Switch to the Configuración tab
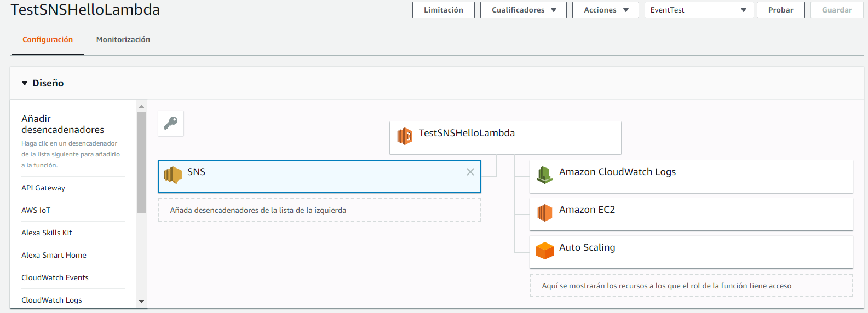The width and height of the screenshot is (868, 313). click(48, 39)
